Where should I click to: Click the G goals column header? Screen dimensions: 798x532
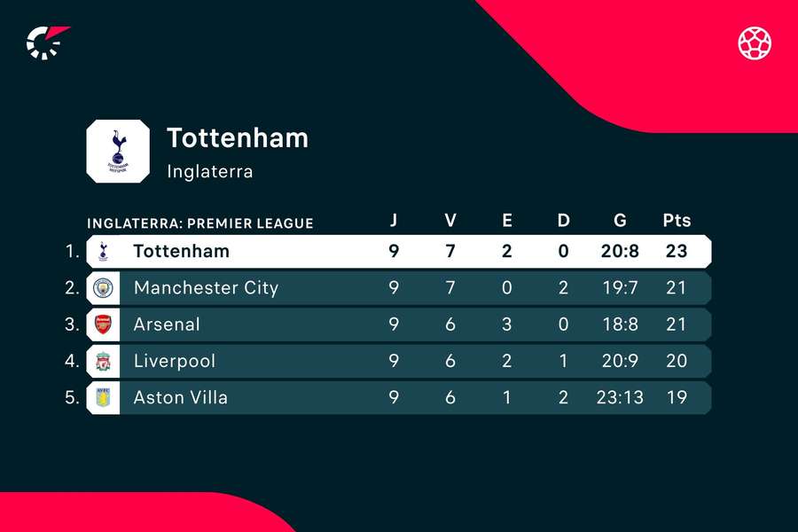[618, 221]
